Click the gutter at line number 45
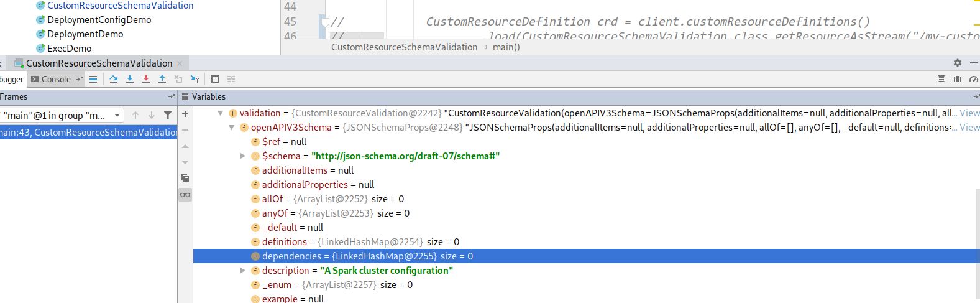Screen dimensions: 980x303 point(290,22)
